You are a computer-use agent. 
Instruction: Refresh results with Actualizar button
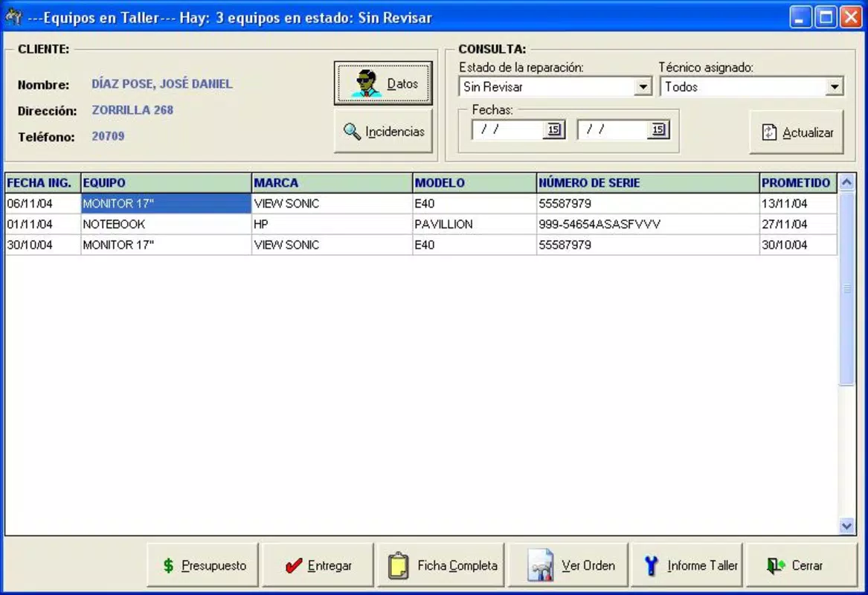click(797, 132)
